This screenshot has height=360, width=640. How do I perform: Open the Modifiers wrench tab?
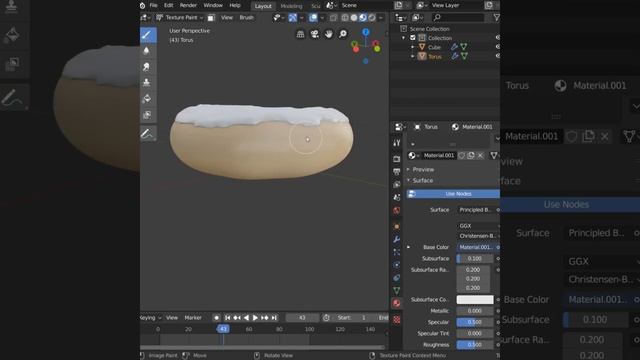[397, 239]
